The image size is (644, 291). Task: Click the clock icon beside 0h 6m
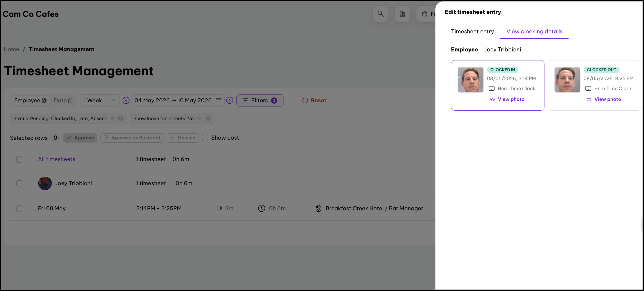(x=261, y=208)
